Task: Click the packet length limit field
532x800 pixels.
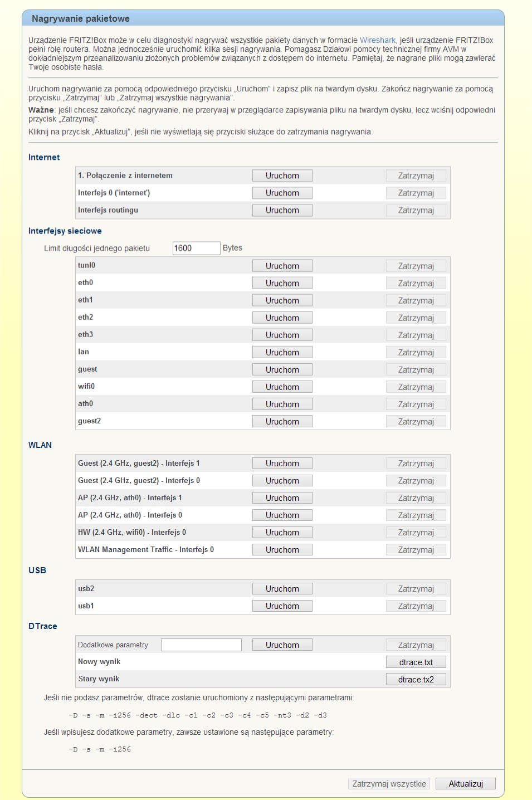Action: pyautogui.click(x=196, y=248)
